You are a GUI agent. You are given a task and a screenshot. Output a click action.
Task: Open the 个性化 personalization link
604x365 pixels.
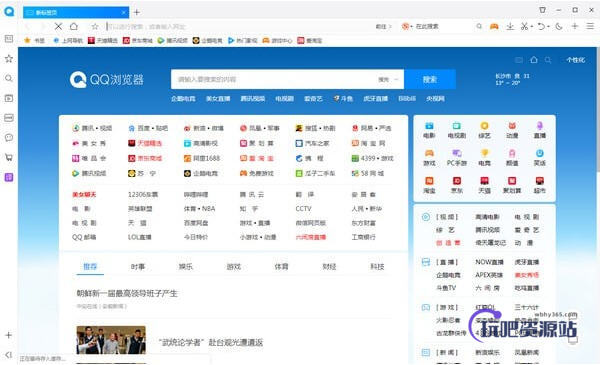[x=575, y=60]
